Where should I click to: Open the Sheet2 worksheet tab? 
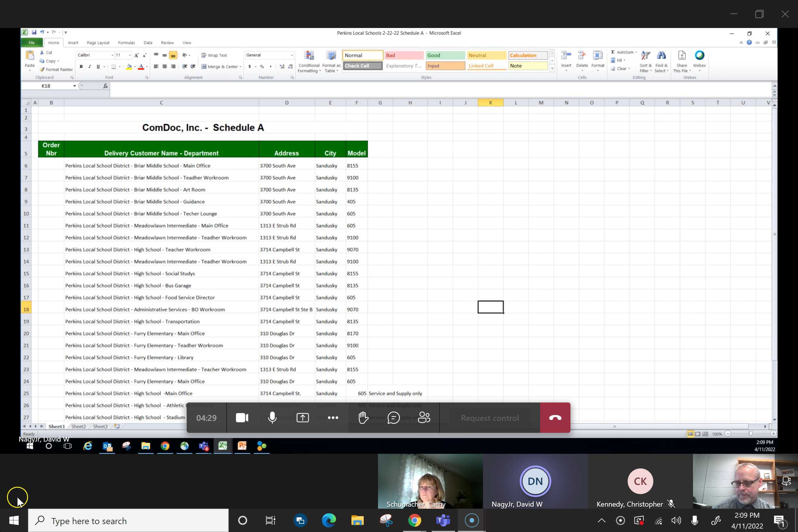click(x=78, y=426)
